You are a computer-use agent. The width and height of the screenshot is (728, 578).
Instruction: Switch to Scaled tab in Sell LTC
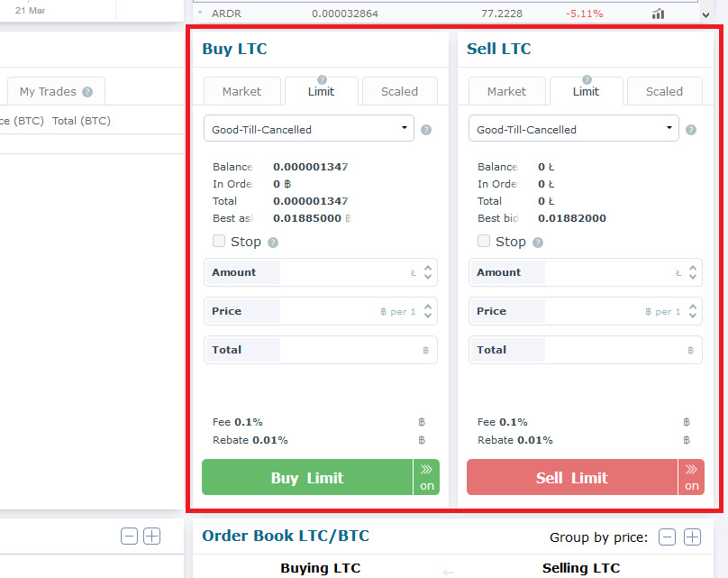pos(664,92)
